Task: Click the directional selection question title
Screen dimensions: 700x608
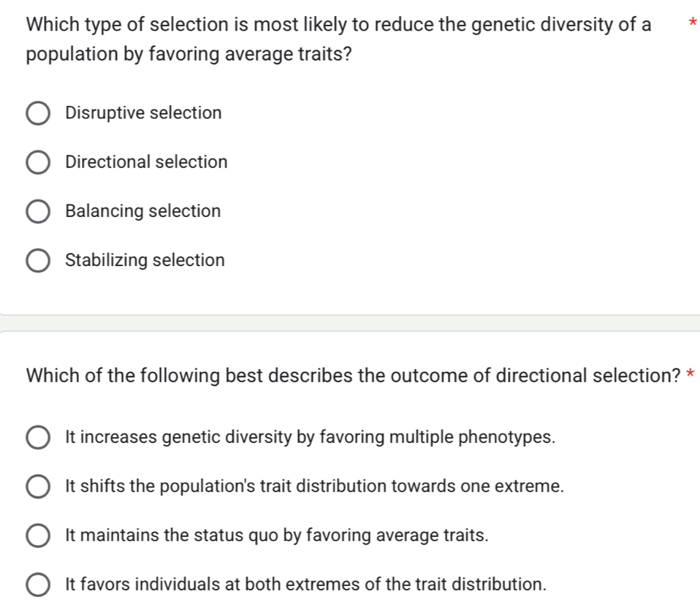Action: coord(351,375)
